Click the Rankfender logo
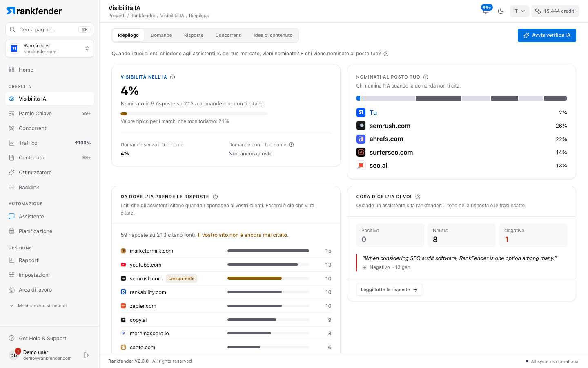 (x=34, y=11)
